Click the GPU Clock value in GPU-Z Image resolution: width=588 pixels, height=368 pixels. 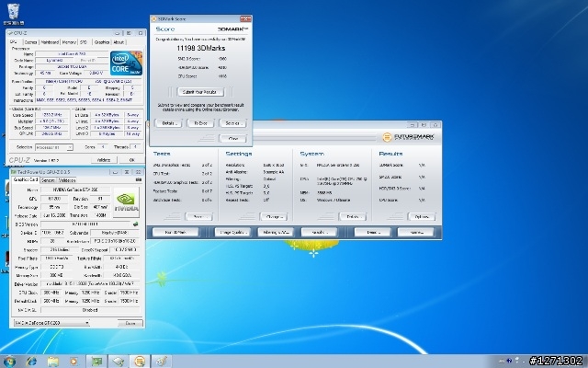(51, 293)
